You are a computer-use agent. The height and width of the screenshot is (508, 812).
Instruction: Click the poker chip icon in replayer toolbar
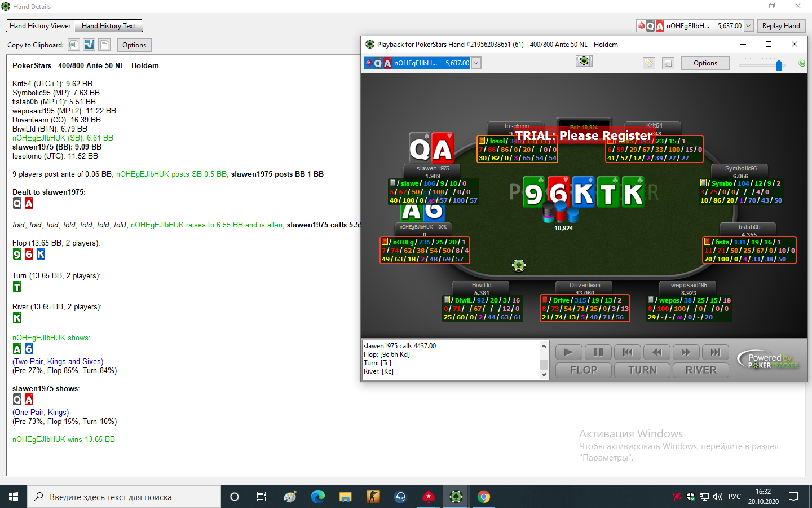coord(584,61)
